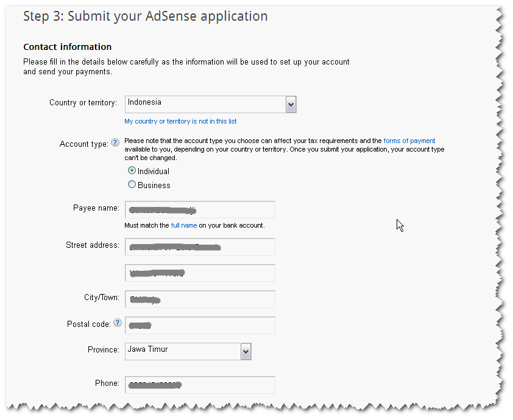513x420 pixels.
Task: Select the Business account type
Action: (132, 184)
